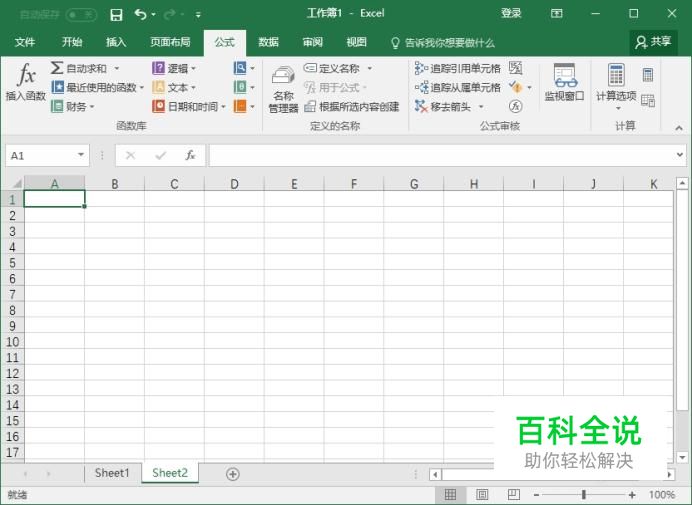The image size is (692, 505).
Task: Click the Calculate Sheet icon
Action: click(647, 101)
